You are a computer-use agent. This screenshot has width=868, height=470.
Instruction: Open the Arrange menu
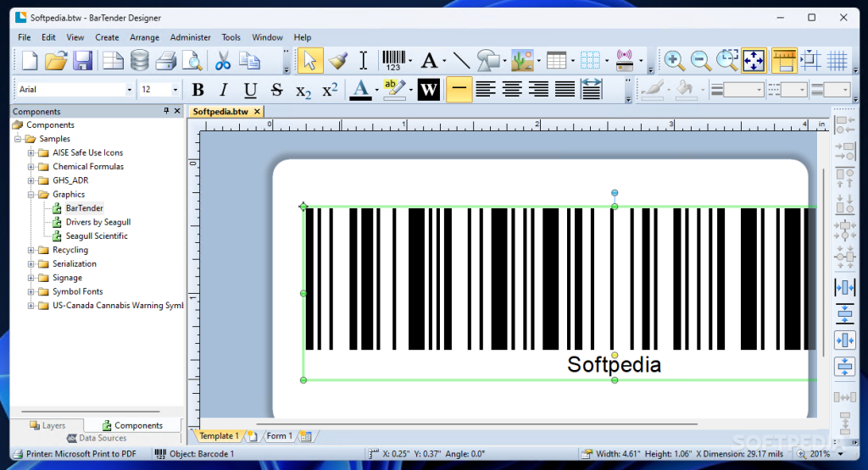pos(144,37)
